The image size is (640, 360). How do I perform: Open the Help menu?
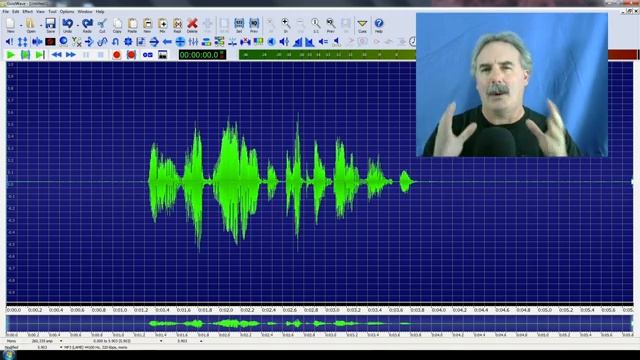click(x=100, y=12)
